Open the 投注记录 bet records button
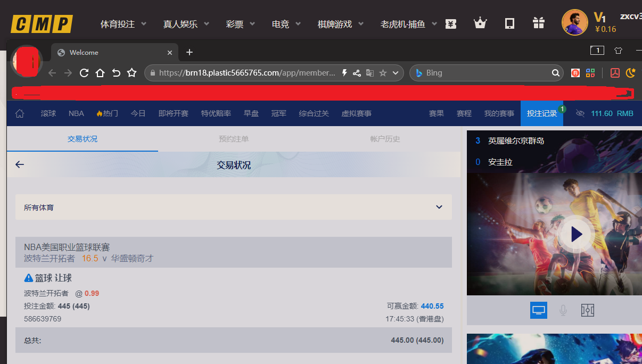Viewport: 642px width, 364px height. point(541,113)
